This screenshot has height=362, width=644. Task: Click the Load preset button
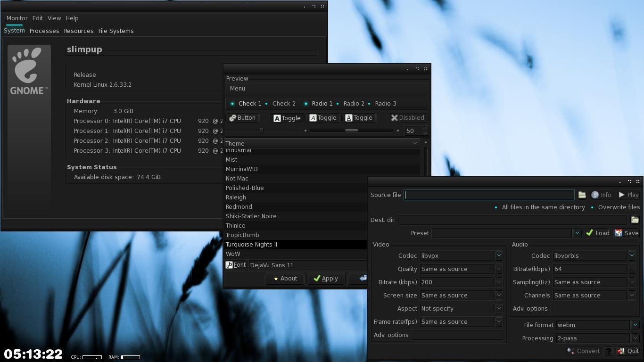598,233
